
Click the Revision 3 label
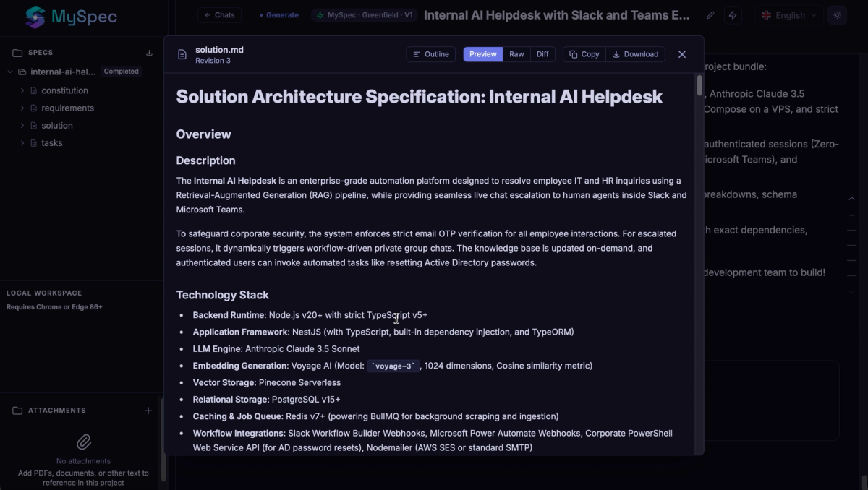click(x=213, y=61)
